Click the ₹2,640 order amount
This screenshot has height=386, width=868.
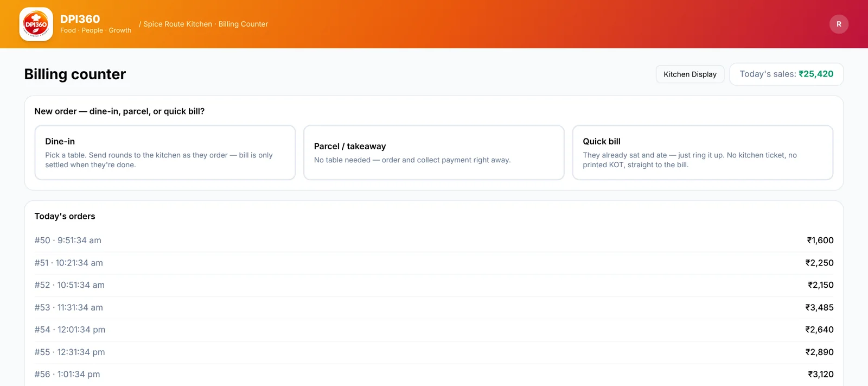coord(819,330)
